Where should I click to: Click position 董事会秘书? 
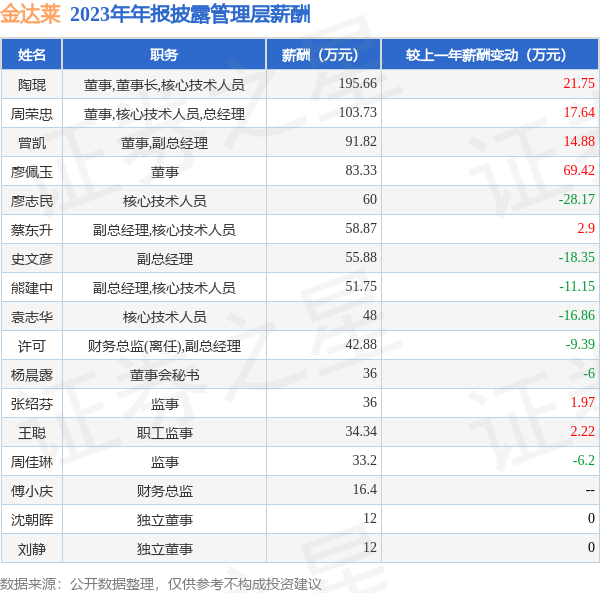pos(164,375)
